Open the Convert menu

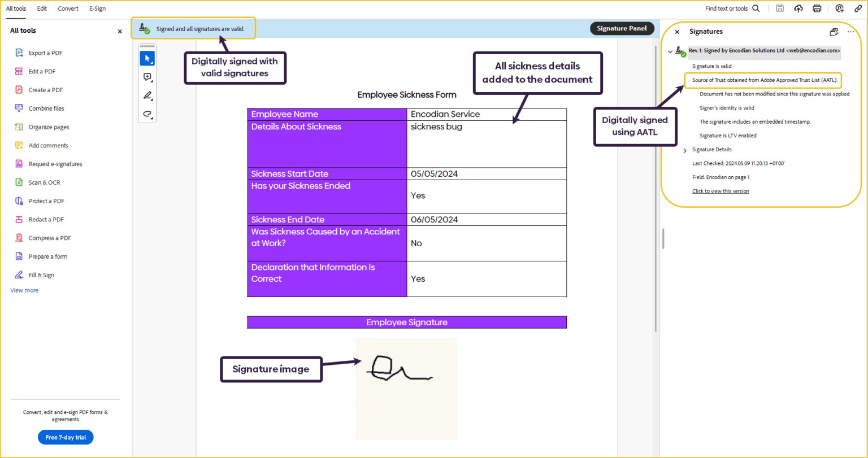coord(68,8)
